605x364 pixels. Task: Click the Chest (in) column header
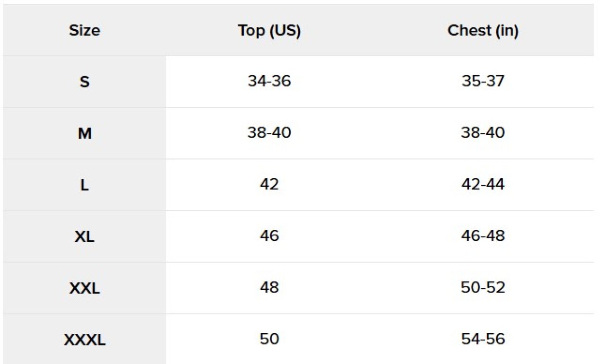(x=483, y=31)
